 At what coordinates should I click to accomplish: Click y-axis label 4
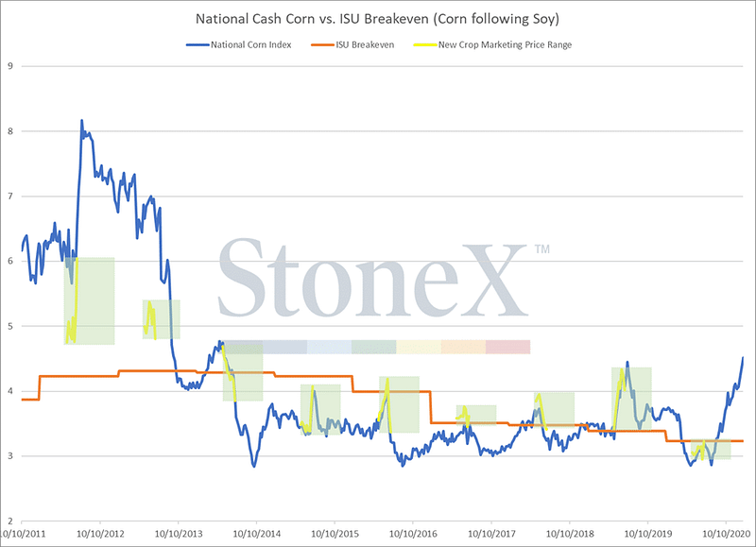10,391
